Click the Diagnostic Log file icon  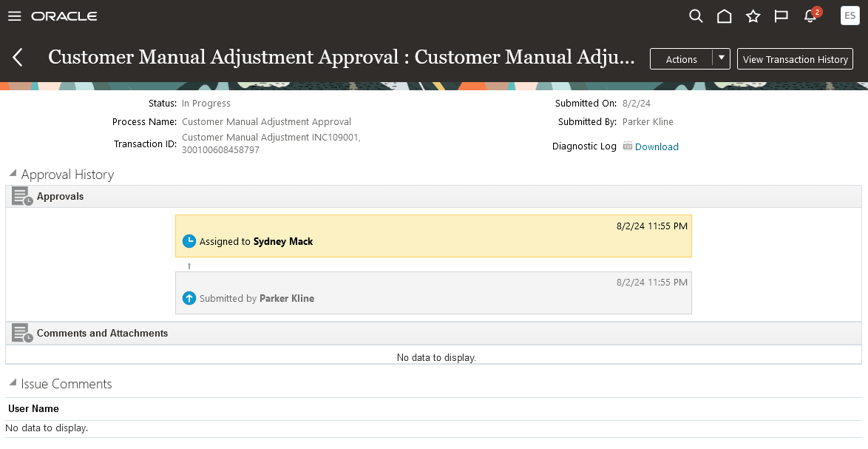click(x=627, y=146)
